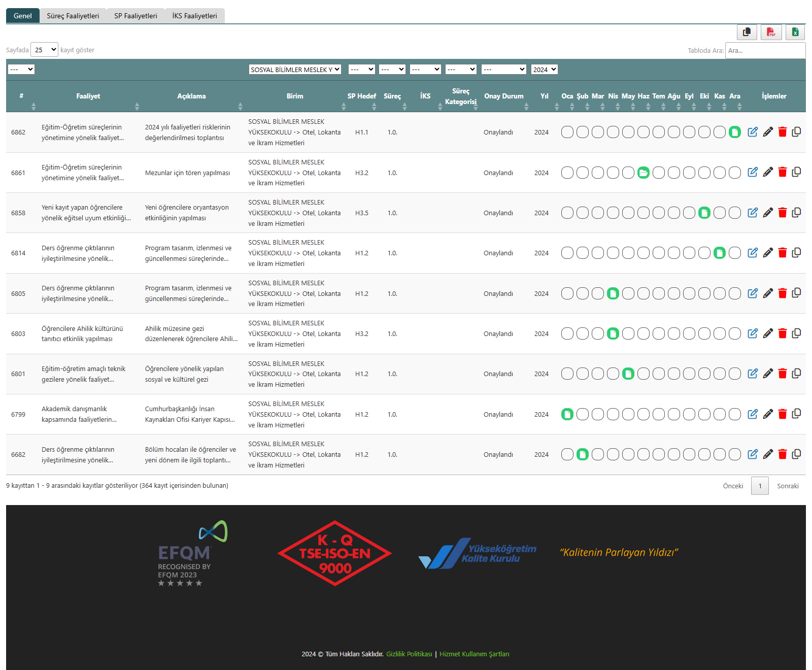812x670 pixels.
Task: Open the green June folder in row 6861
Action: [644, 173]
